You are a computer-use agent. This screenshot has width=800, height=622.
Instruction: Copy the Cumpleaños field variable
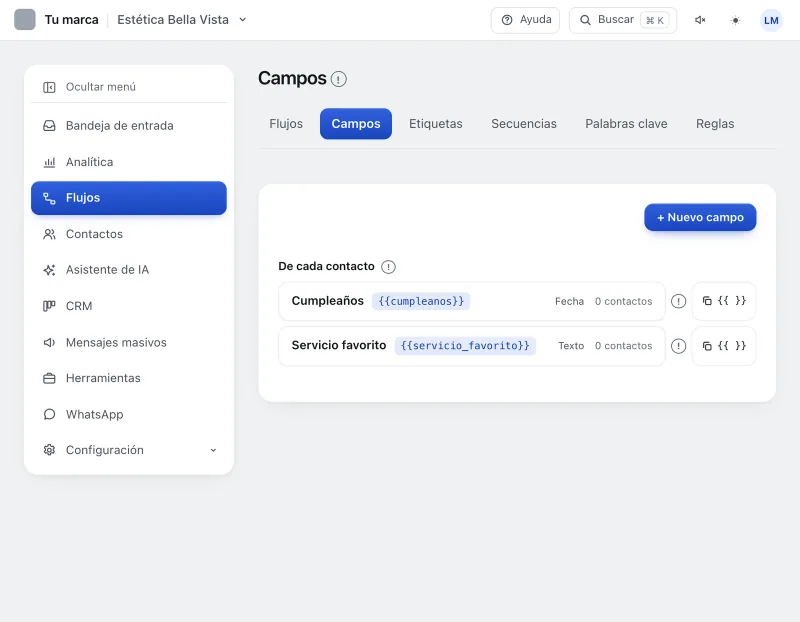pos(723,301)
